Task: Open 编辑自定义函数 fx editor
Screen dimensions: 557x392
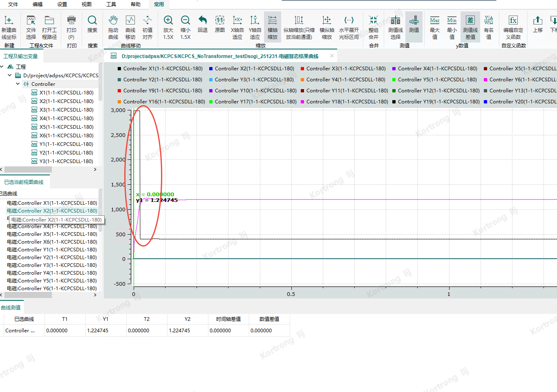Action: pos(513,20)
